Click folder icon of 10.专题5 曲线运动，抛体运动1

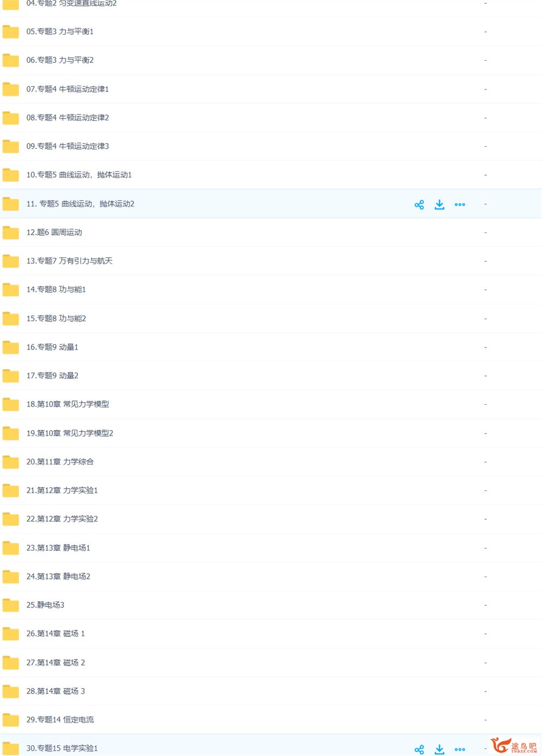tap(11, 175)
